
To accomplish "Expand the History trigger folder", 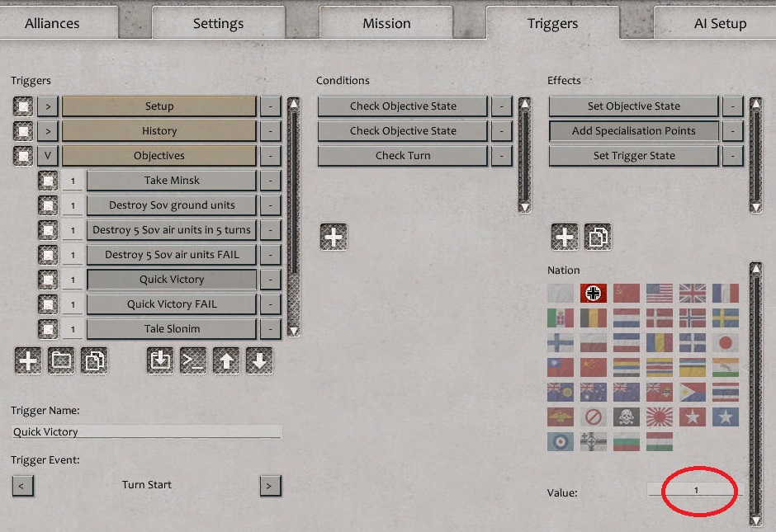I will (48, 131).
